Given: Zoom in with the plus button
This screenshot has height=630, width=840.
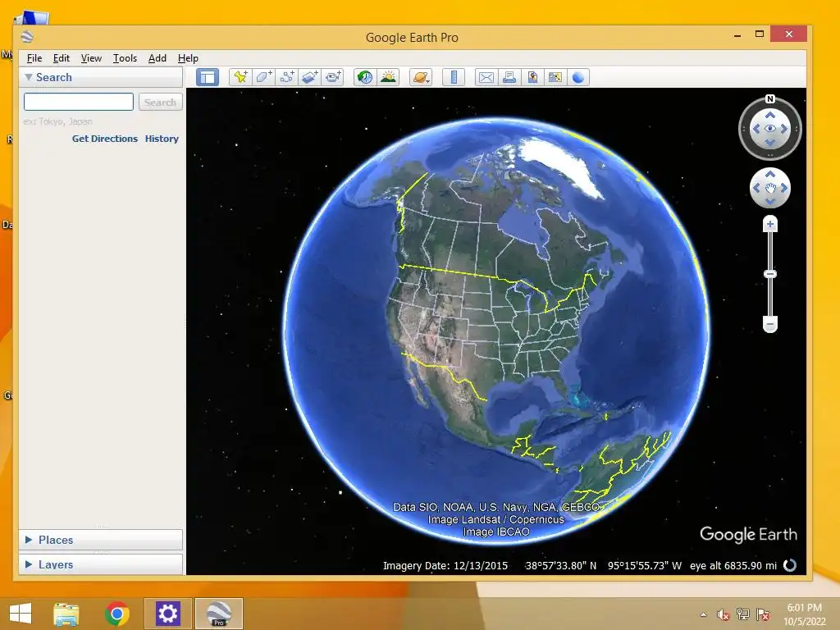Looking at the screenshot, I should click(769, 224).
